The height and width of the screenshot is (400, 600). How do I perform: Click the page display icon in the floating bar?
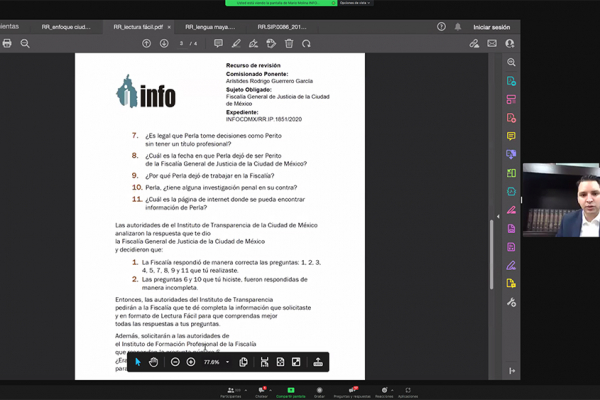[243, 362]
